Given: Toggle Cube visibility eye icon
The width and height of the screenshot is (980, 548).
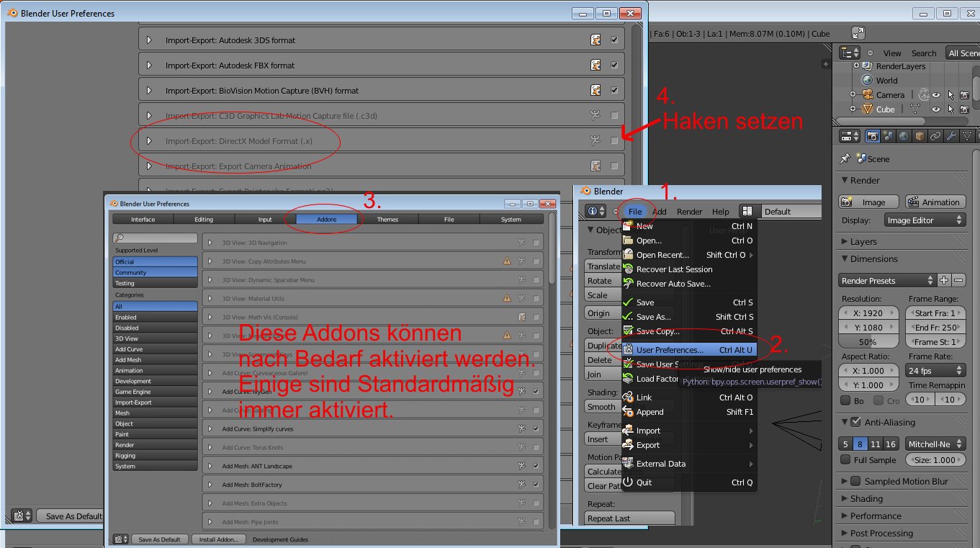Looking at the screenshot, I should (x=937, y=109).
